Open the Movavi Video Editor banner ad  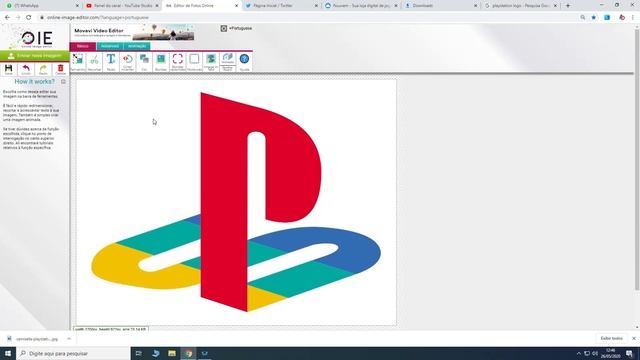(133, 32)
